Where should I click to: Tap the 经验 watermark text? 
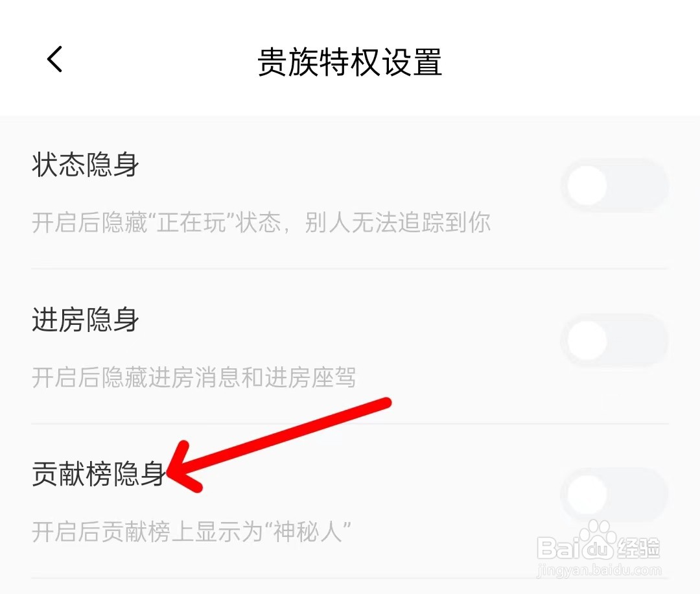tap(637, 548)
